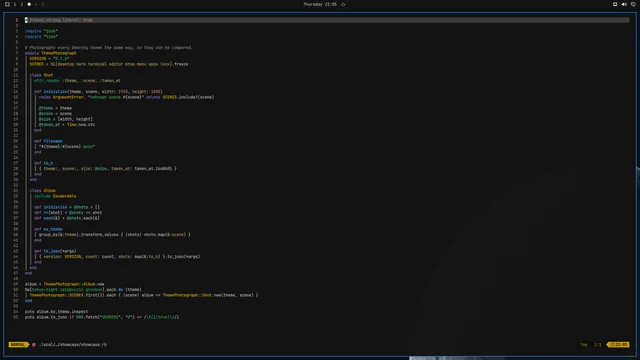The image size is (640, 360).
Task: Click the require "time" line
Action: [41, 36]
